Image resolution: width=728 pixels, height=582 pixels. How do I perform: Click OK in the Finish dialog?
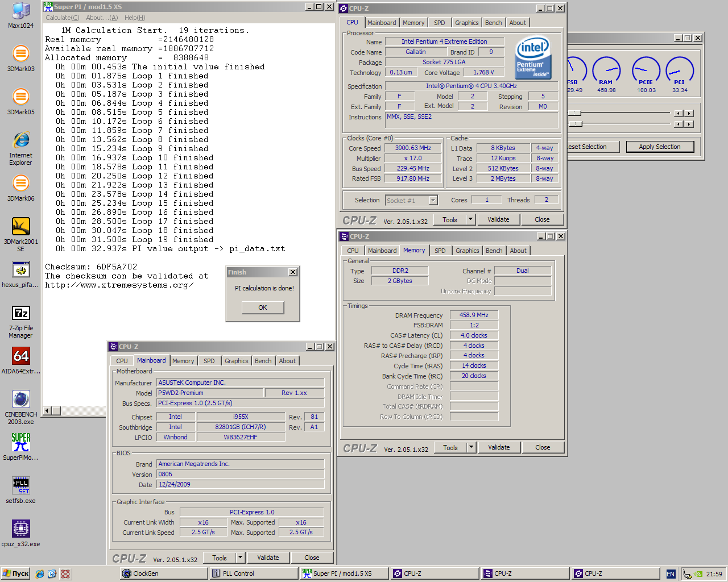click(x=262, y=307)
